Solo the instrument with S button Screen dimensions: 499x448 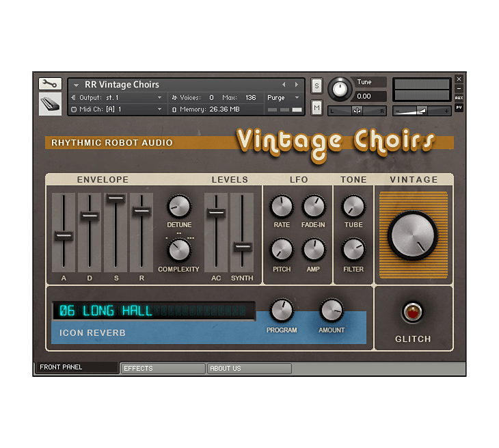tap(316, 85)
